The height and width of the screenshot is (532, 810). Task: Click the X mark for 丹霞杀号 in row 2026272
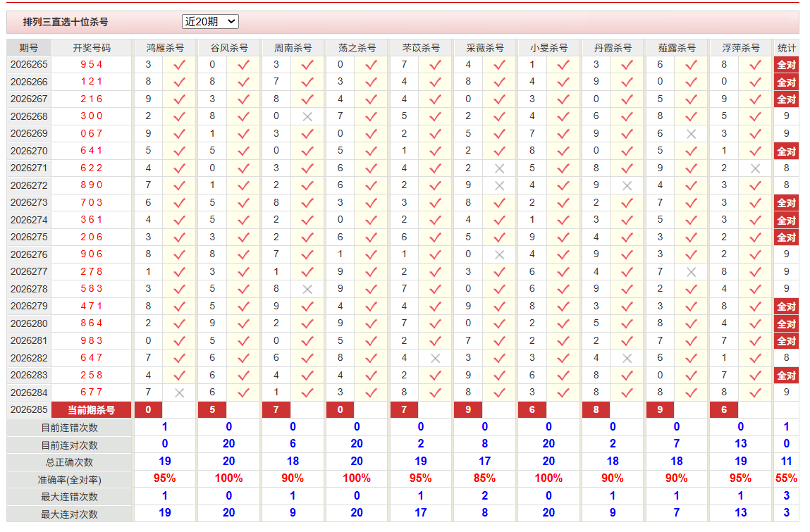(x=627, y=185)
